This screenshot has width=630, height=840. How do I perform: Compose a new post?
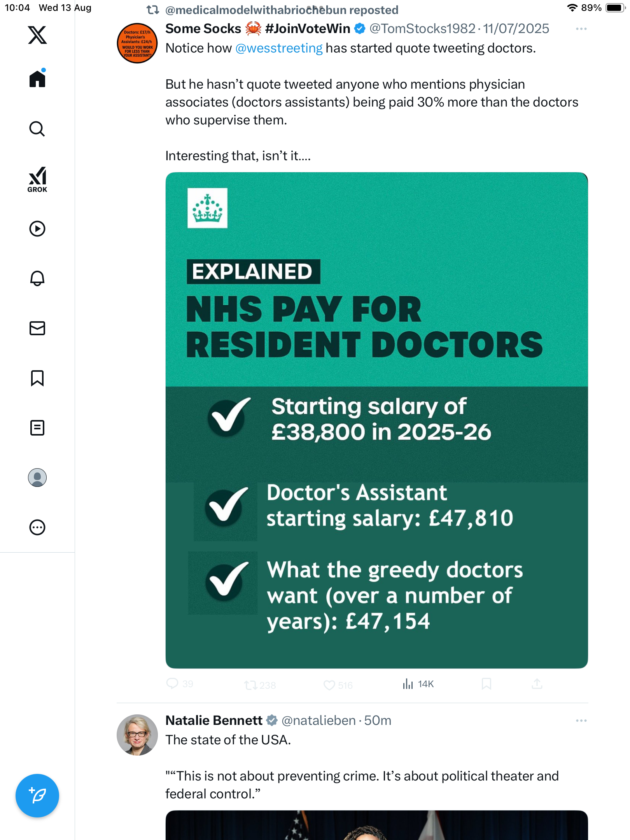click(37, 796)
